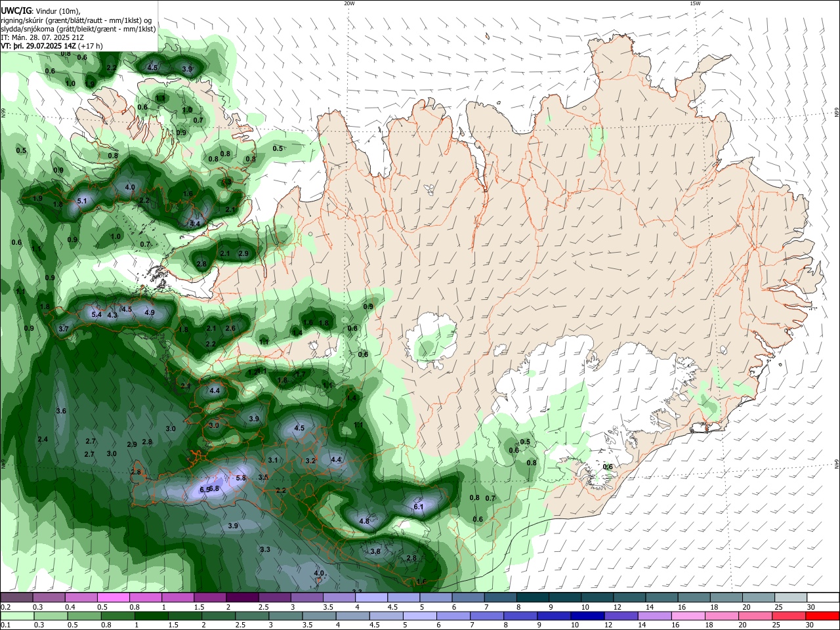Select the navy blue swatch of the rain legend
840x630 pixels.
tap(586, 616)
